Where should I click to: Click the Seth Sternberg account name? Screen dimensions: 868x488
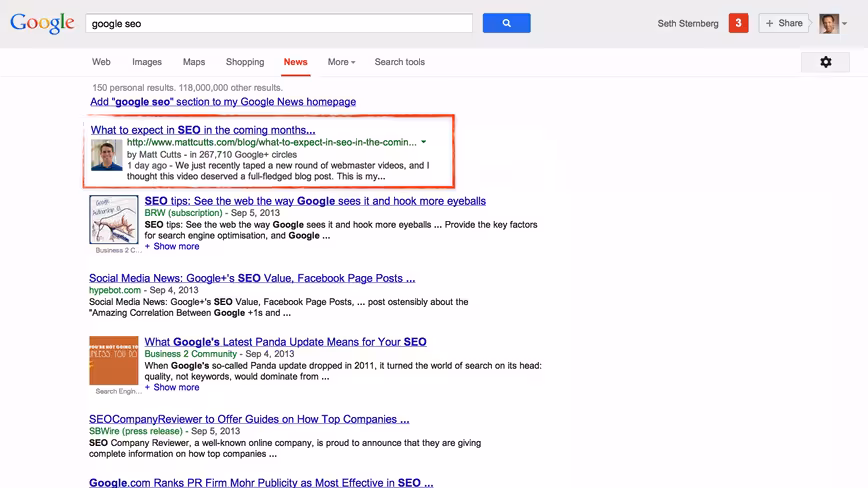(688, 24)
